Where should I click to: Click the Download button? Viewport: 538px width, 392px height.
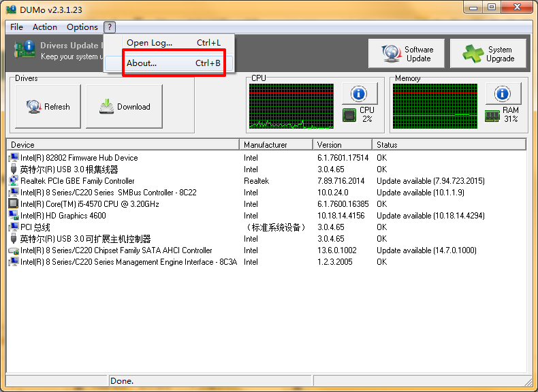click(x=124, y=107)
